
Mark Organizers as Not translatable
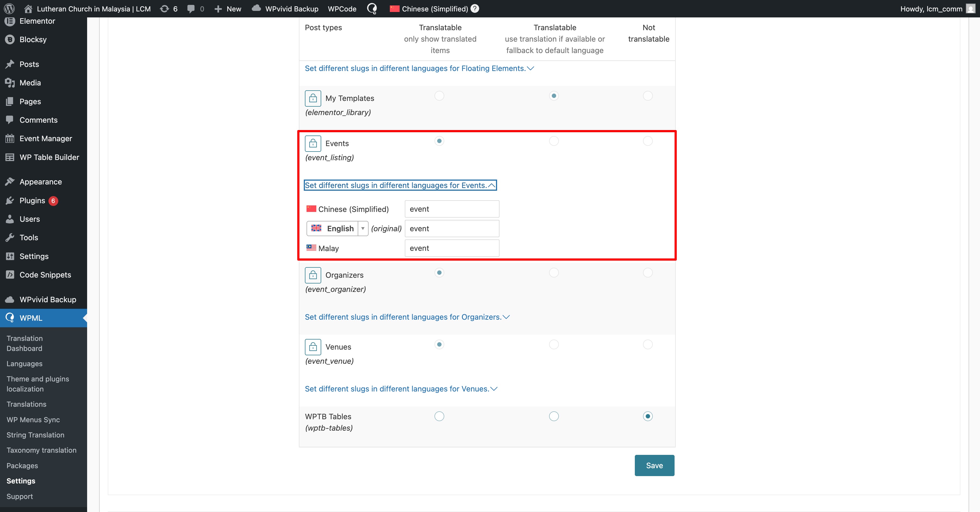click(x=648, y=273)
